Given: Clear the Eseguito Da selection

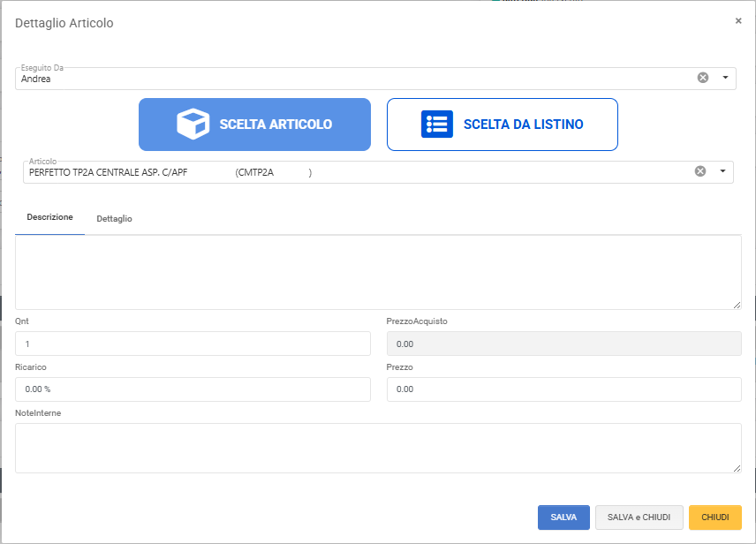Looking at the screenshot, I should tap(703, 78).
